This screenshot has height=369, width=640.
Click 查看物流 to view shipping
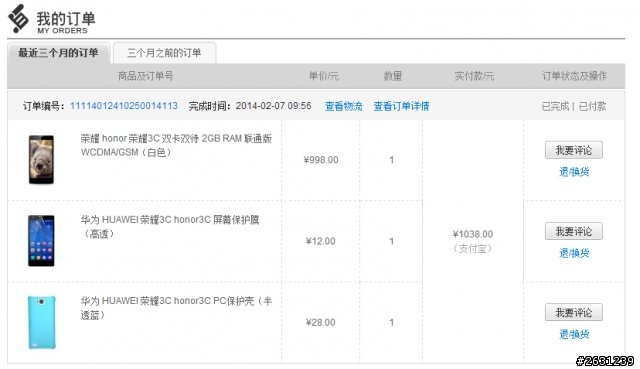tap(343, 107)
